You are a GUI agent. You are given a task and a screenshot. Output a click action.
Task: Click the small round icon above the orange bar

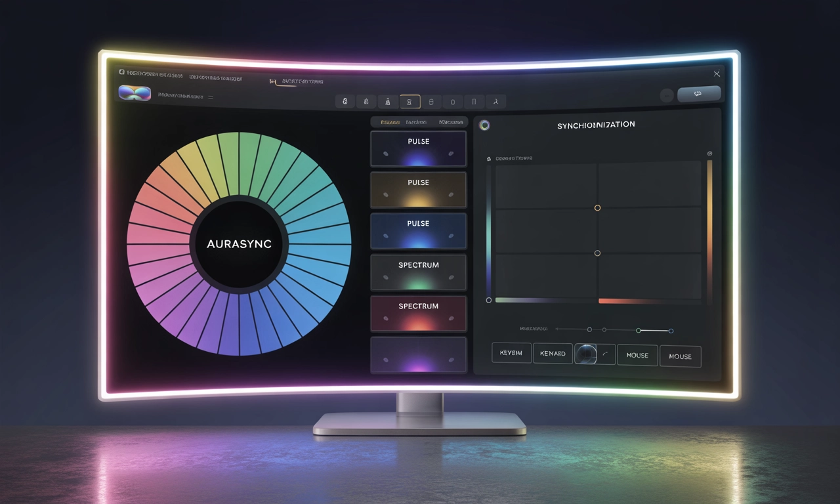pos(709,154)
